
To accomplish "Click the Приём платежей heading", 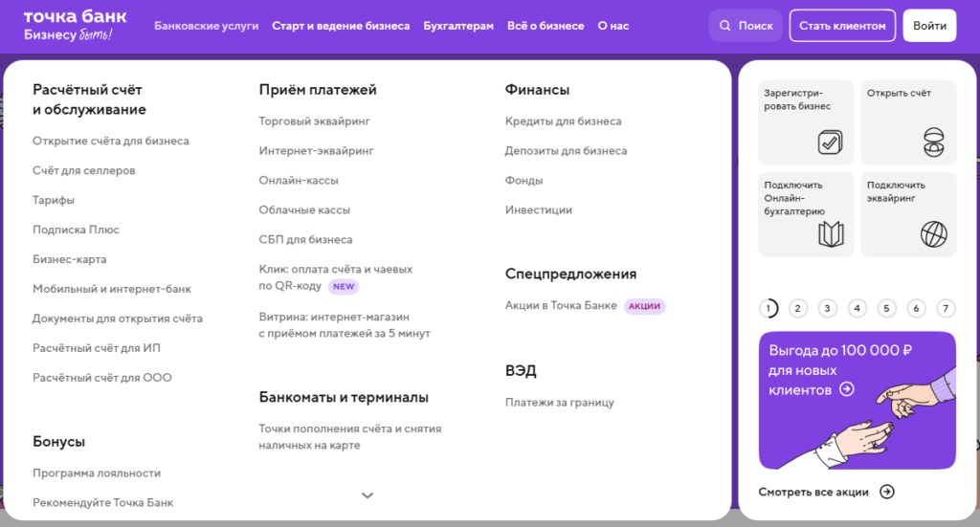I will tap(318, 90).
